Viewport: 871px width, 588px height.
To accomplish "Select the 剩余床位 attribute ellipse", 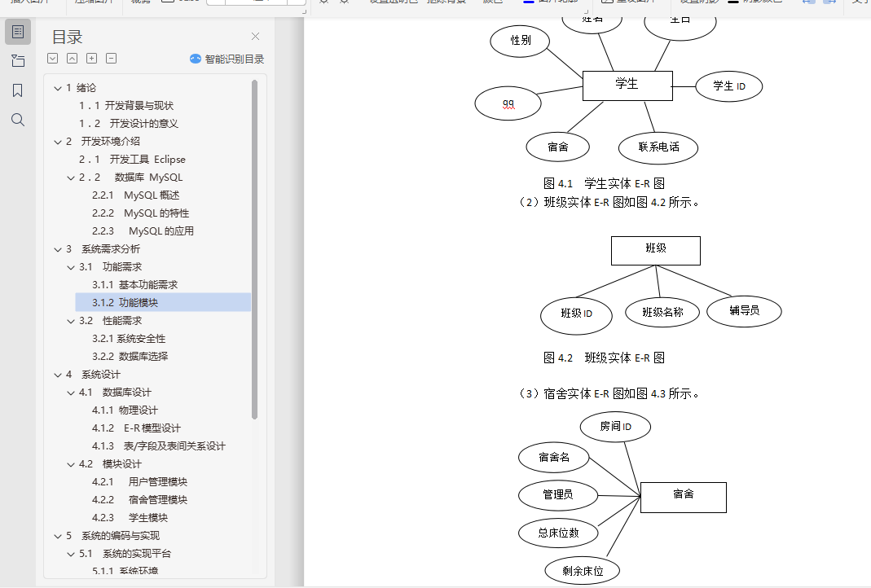I will pyautogui.click(x=582, y=571).
